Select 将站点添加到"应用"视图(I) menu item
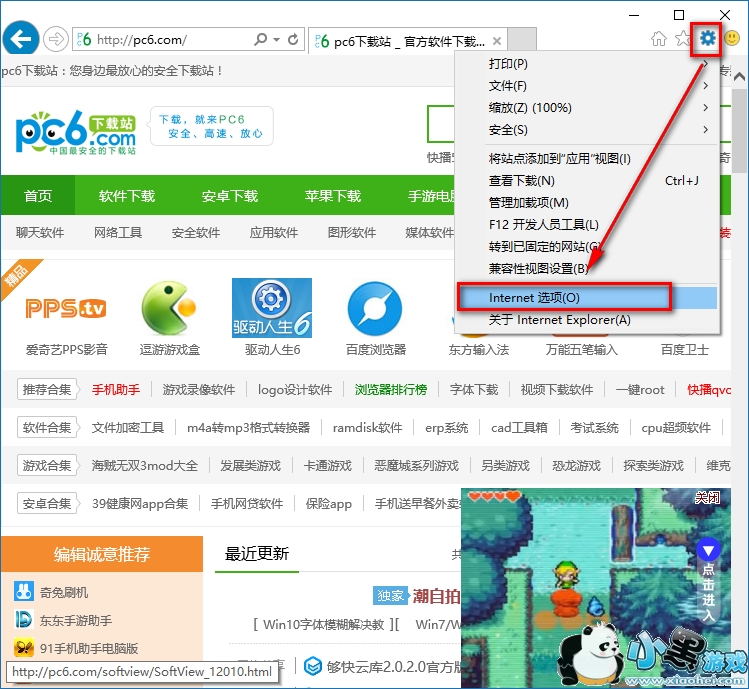Viewport: 749px width, 689px height. (x=588, y=159)
